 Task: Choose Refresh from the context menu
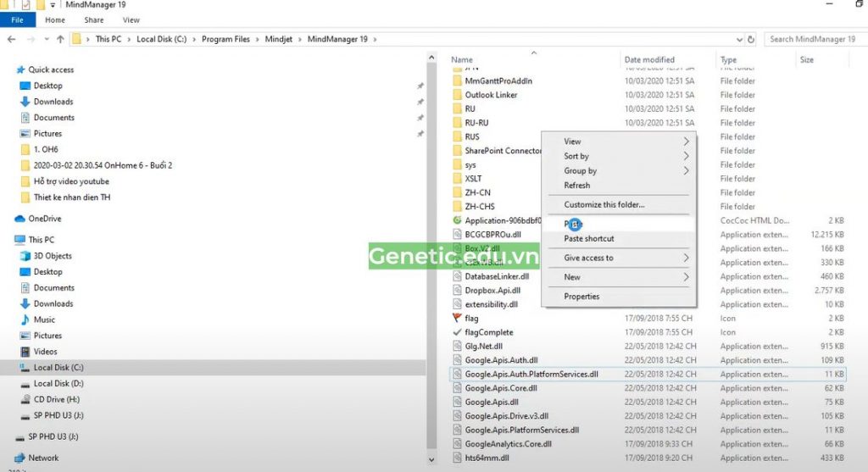click(x=618, y=186)
